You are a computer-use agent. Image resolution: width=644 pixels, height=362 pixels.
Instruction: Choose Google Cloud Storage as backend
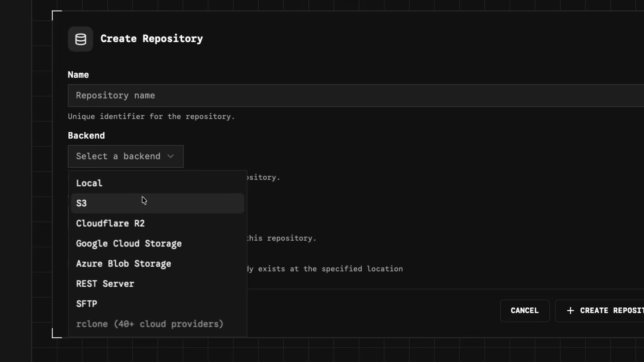129,244
